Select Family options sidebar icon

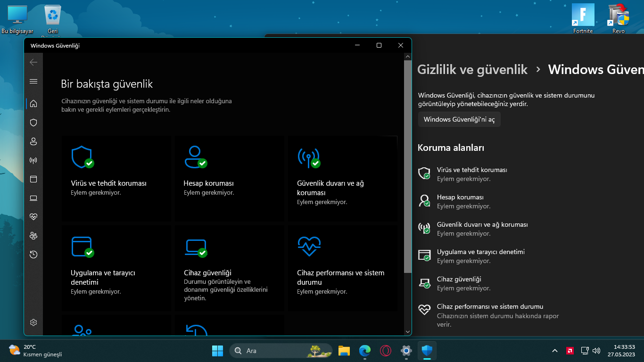pyautogui.click(x=33, y=236)
